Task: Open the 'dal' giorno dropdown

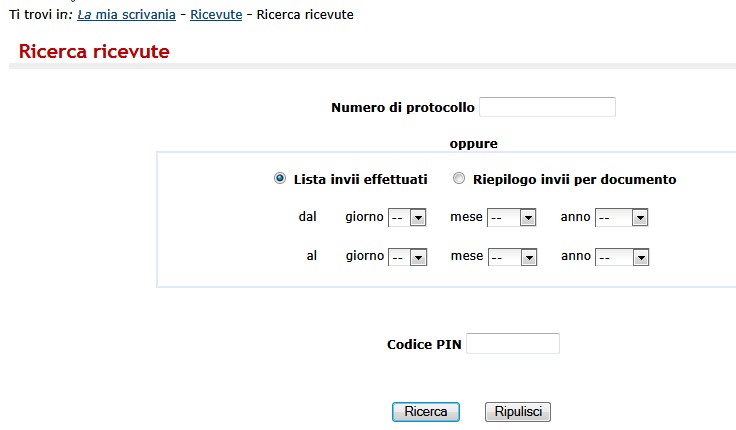Action: pyautogui.click(x=407, y=217)
